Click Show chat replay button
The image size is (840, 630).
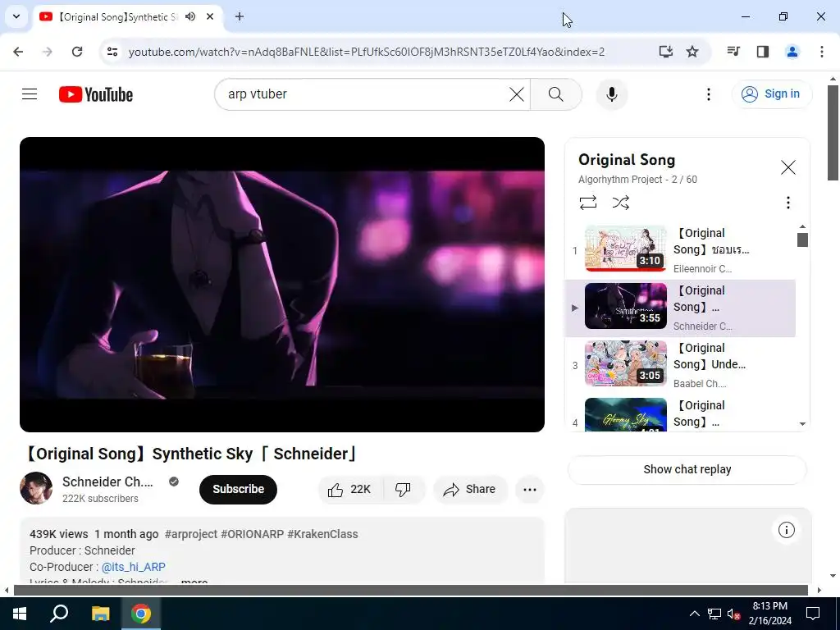(687, 469)
